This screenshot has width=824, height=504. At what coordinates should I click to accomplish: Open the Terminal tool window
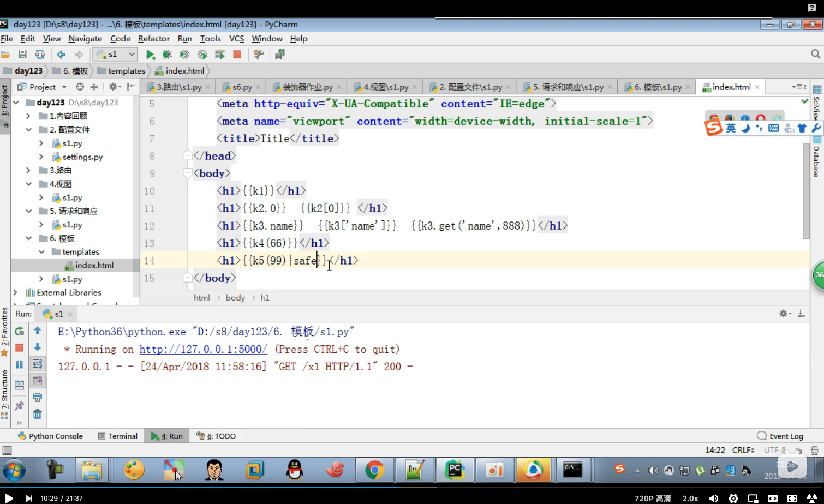[118, 436]
